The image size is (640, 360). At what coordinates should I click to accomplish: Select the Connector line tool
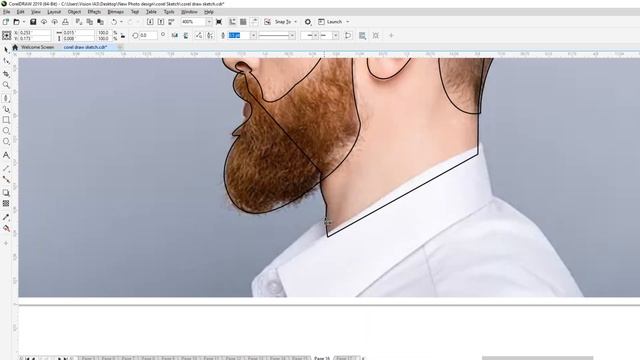[6, 180]
